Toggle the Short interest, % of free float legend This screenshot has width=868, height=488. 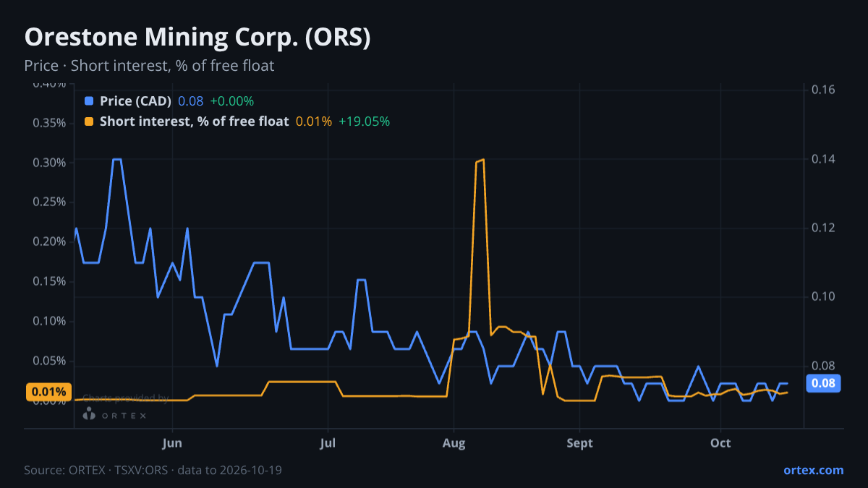click(194, 121)
